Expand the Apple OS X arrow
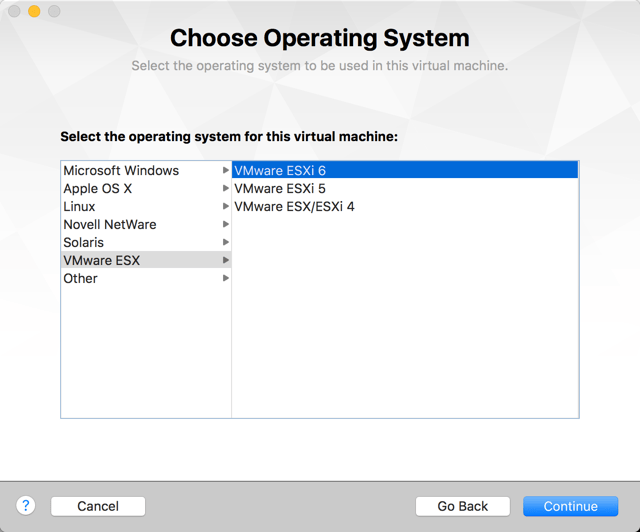 (226, 188)
